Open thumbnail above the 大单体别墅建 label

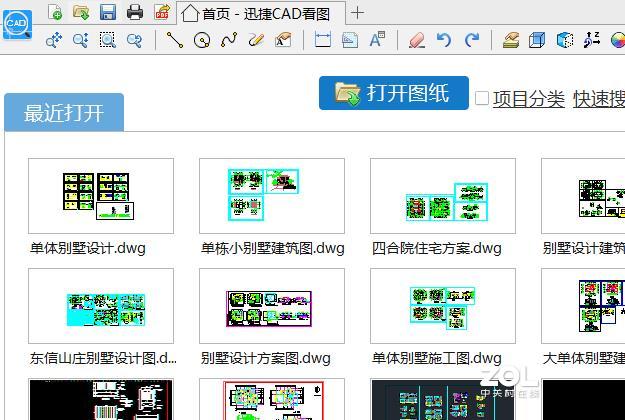tap(583, 306)
